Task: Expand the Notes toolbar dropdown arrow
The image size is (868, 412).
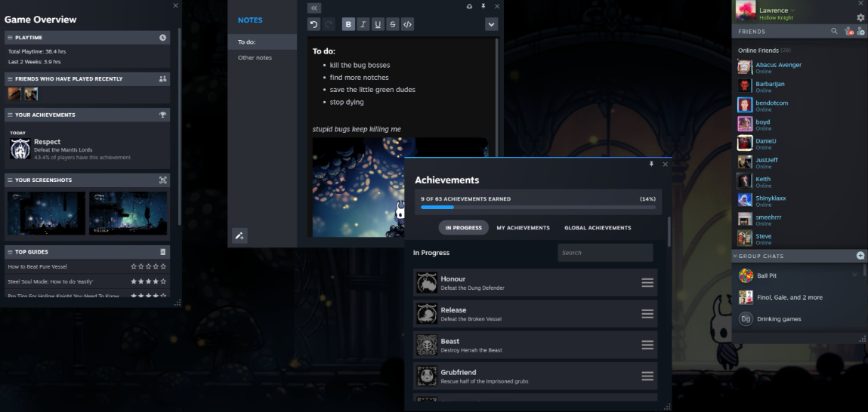Action: (492, 24)
